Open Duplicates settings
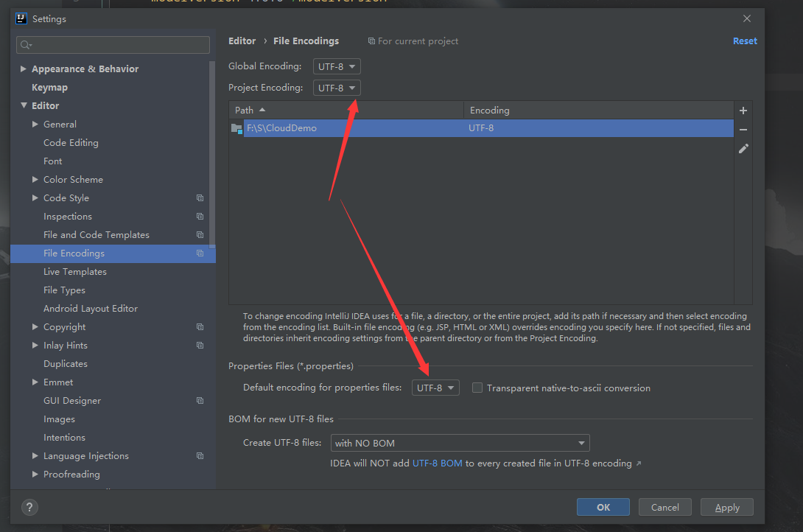The width and height of the screenshot is (803, 532). point(65,364)
